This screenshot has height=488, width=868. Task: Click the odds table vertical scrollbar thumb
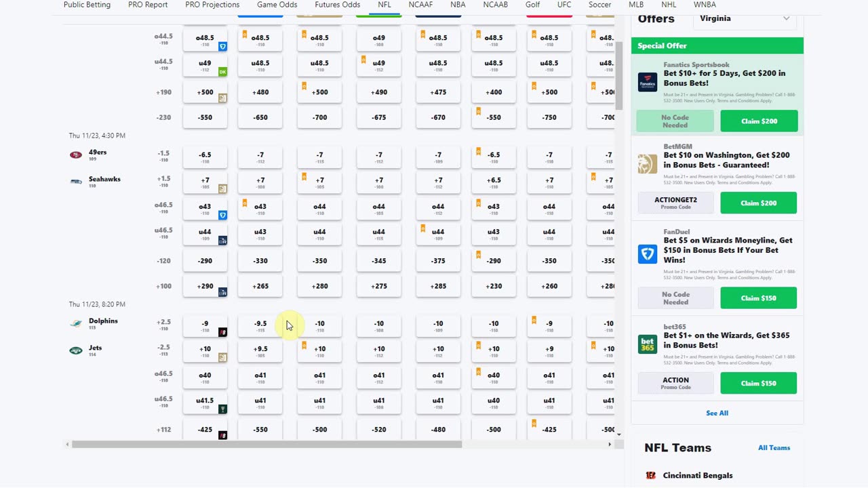619,75
